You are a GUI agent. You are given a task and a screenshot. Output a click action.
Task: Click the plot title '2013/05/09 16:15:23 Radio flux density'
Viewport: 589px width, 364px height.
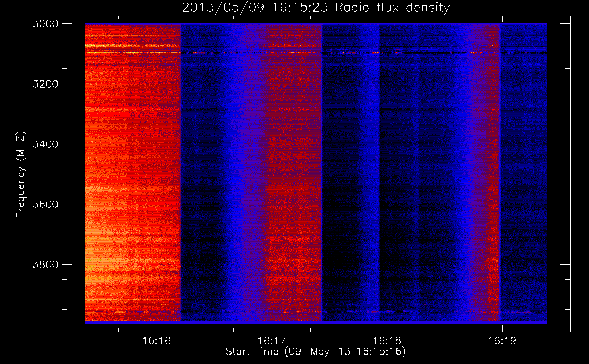tap(316, 8)
